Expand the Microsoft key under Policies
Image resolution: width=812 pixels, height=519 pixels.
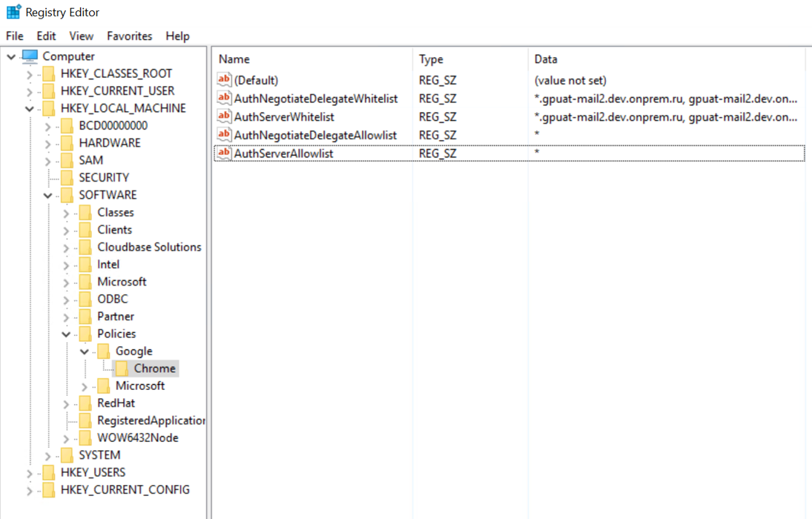tap(85, 386)
